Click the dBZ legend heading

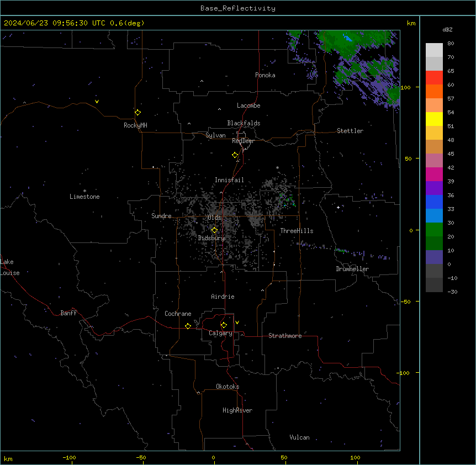(x=447, y=30)
